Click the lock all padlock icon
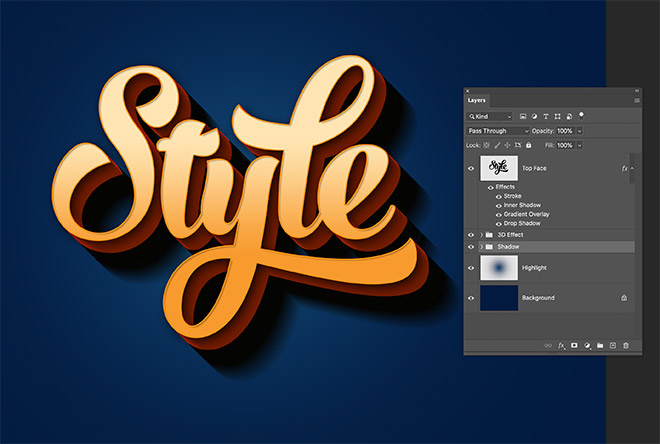660x444 pixels. tap(528, 145)
